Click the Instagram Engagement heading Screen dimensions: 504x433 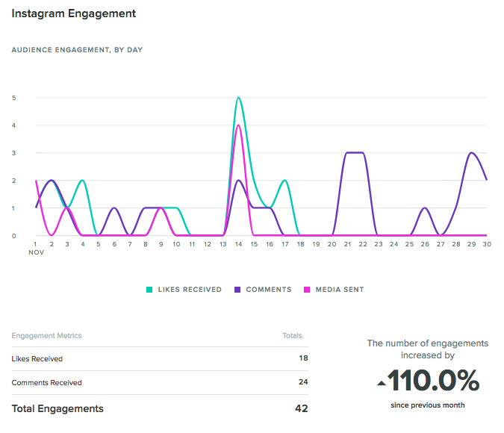pyautogui.click(x=74, y=13)
